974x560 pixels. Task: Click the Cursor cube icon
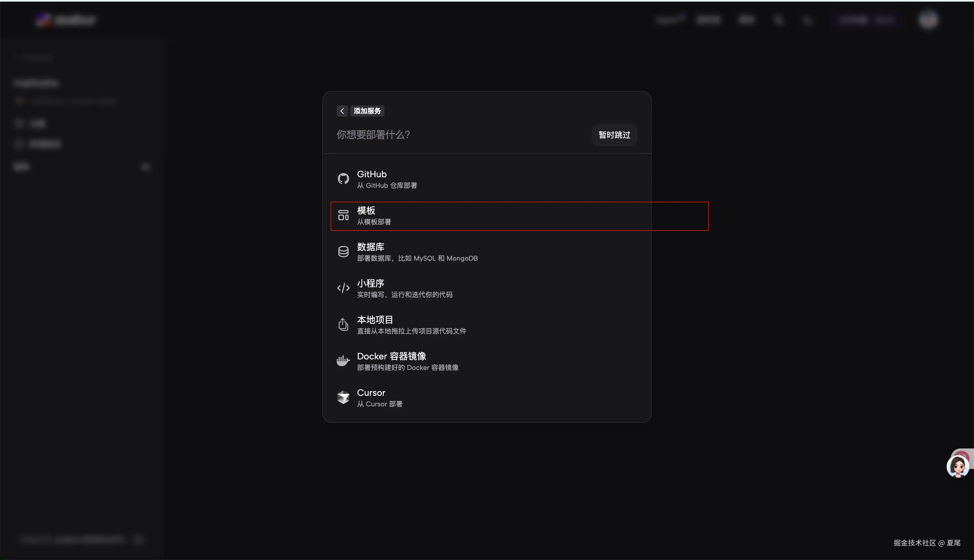pos(343,397)
